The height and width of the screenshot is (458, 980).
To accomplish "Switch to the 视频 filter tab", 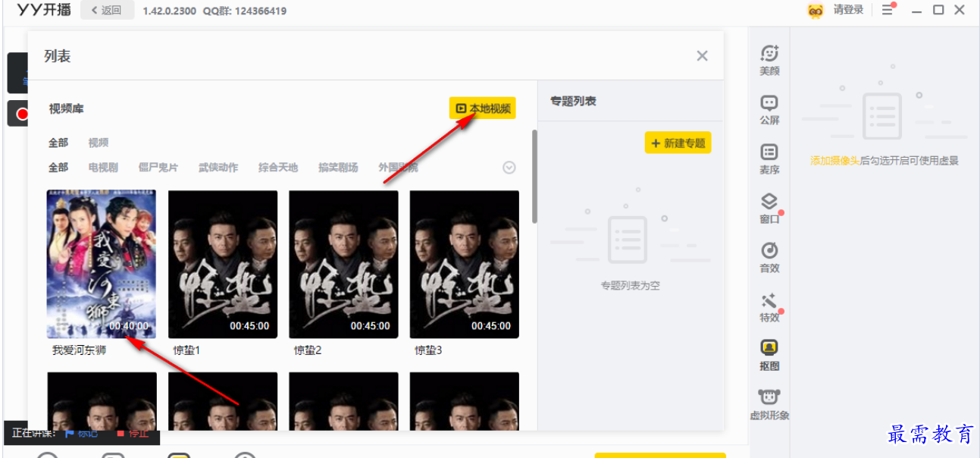I will pos(99,143).
